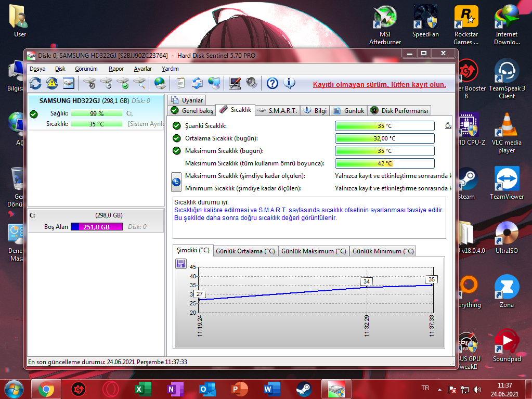Open VLC media player desktop icon
Screen dimensions: 532x399
(x=507, y=133)
